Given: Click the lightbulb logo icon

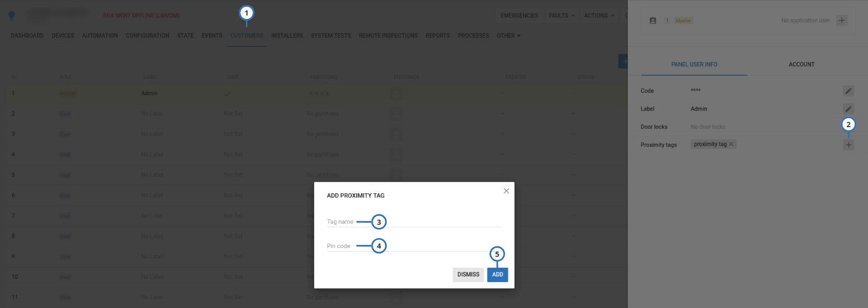Looking at the screenshot, I should pos(11,16).
